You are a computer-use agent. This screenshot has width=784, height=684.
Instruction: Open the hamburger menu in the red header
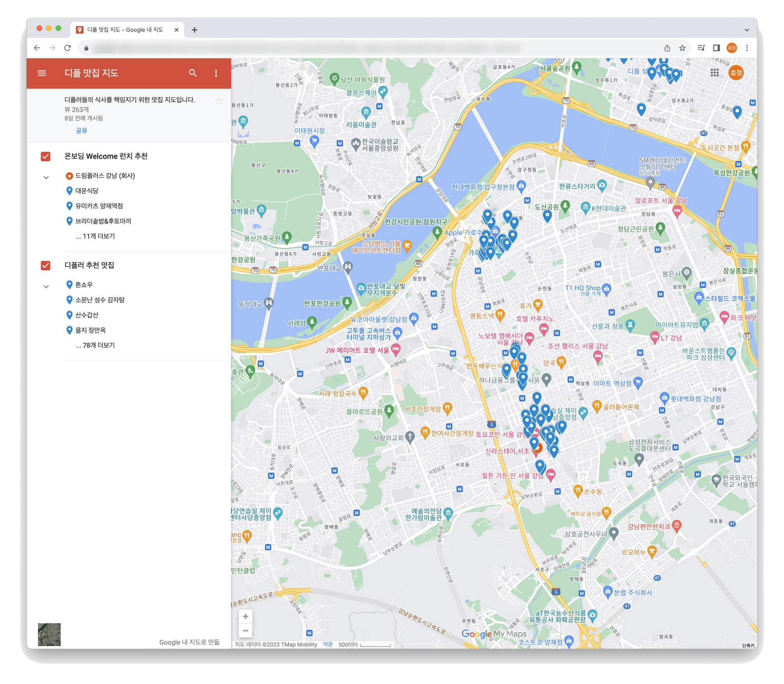tap(42, 73)
